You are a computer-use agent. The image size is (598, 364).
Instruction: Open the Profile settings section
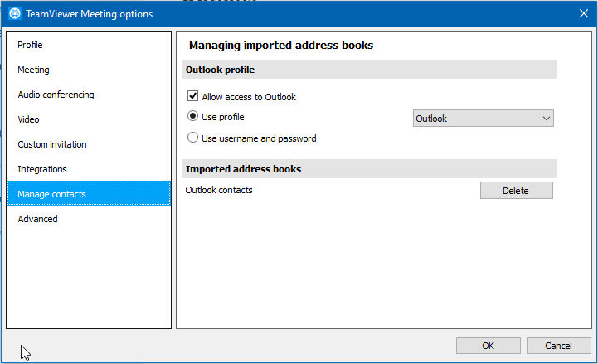[x=89, y=45]
